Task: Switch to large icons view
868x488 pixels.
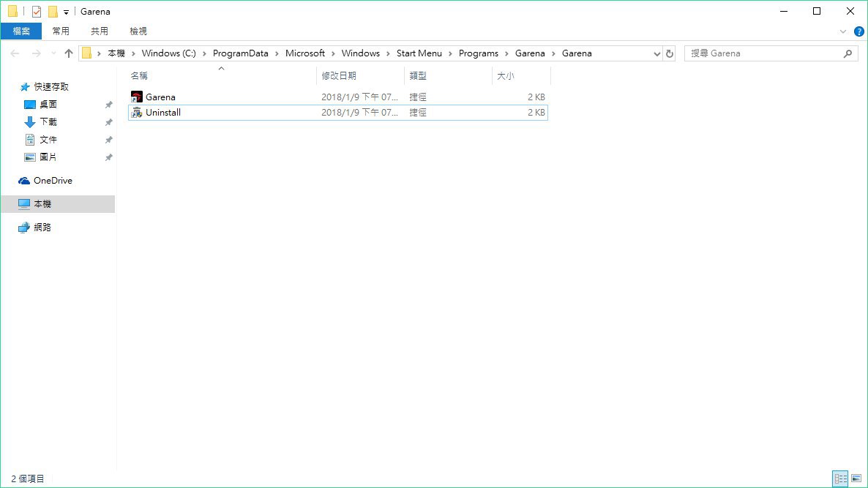Action: click(856, 478)
